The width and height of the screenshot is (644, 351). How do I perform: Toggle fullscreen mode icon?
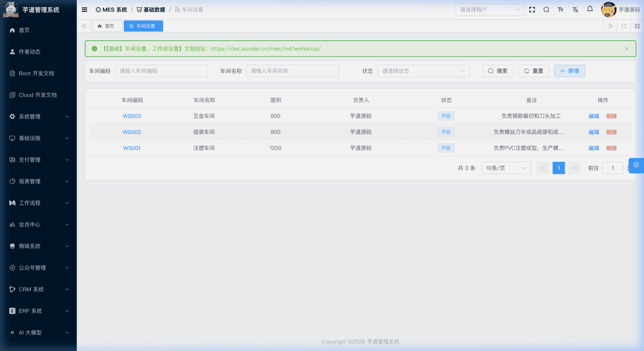coord(532,10)
